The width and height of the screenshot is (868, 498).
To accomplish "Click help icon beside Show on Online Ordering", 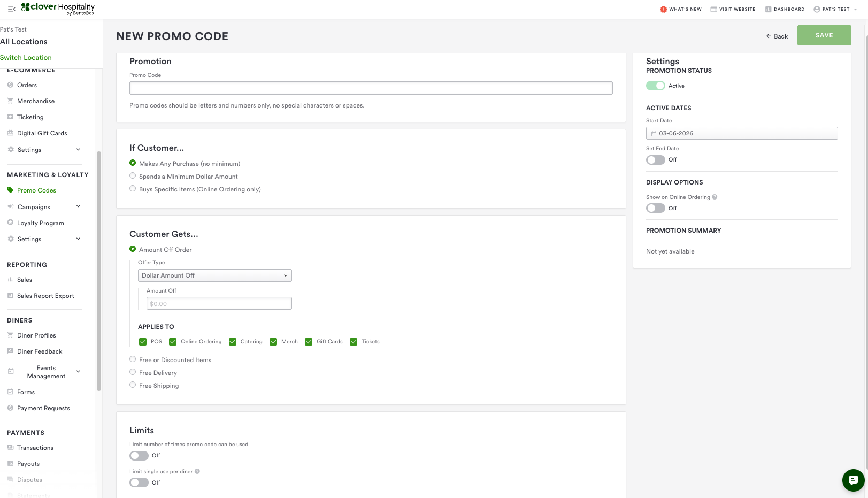I will click(715, 197).
